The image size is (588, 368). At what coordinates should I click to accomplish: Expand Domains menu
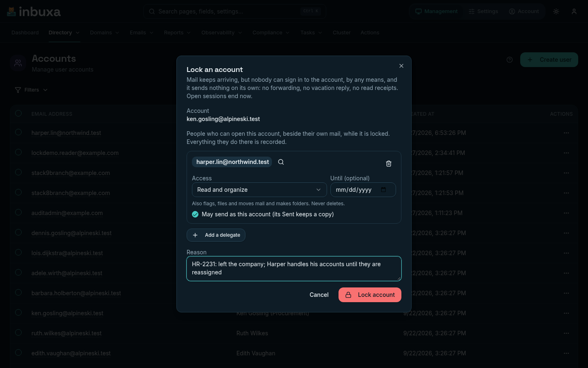[x=105, y=33]
